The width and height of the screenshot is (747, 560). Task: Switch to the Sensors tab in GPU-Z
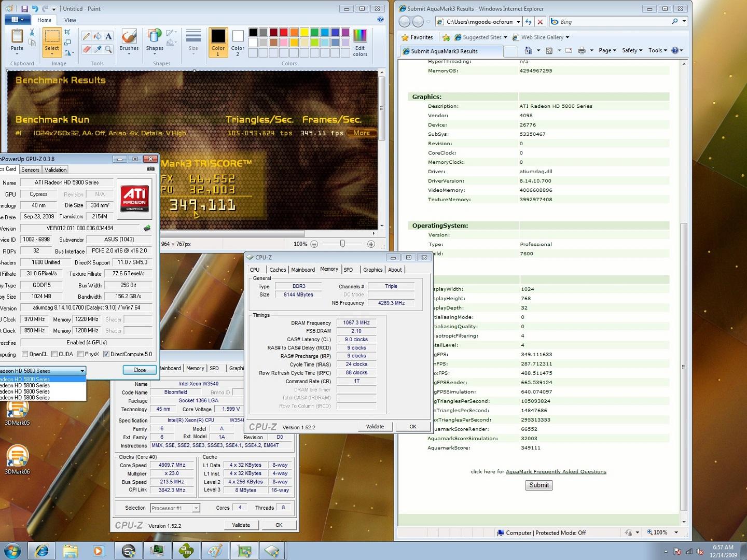click(30, 170)
